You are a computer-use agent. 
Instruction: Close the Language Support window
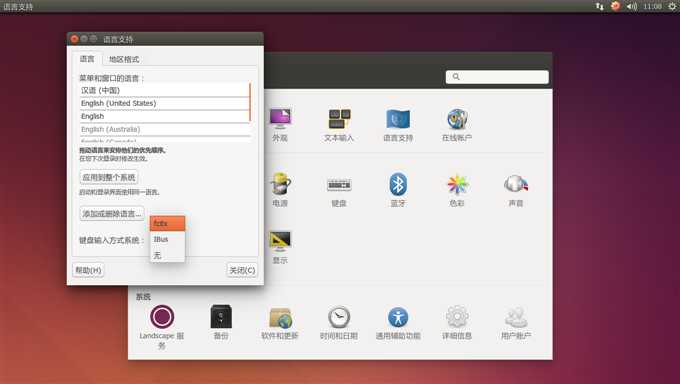(x=74, y=39)
